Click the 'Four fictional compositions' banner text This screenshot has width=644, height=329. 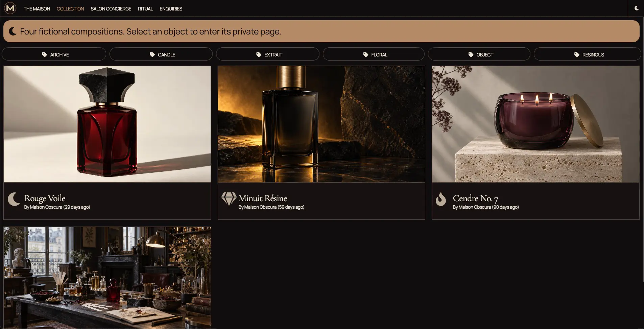[150, 31]
